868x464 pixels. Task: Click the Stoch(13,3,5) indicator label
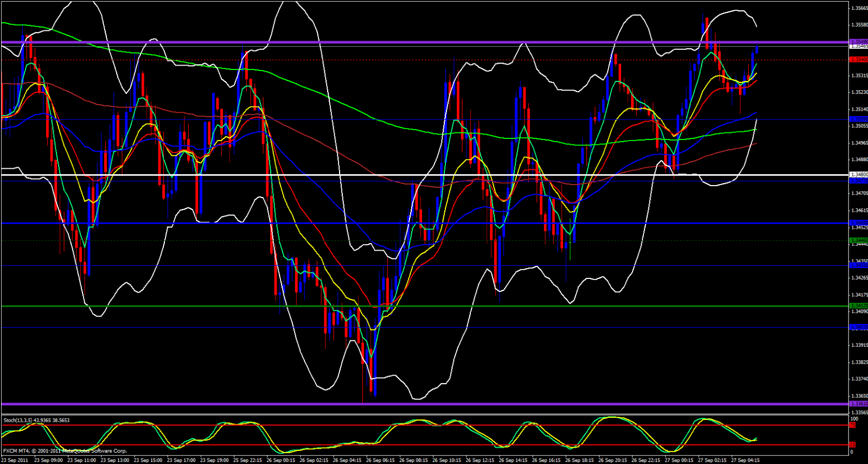[36, 420]
